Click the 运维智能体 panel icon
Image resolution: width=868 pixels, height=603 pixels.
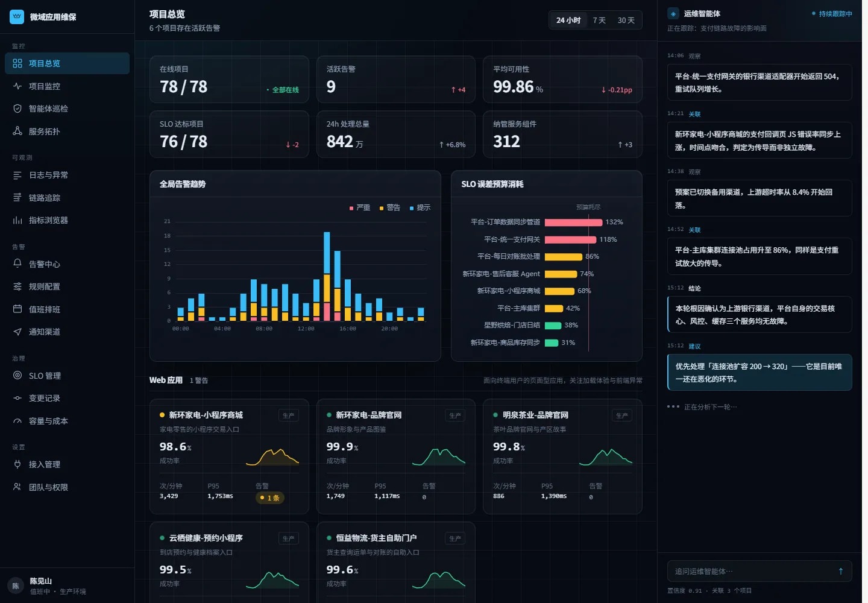(x=673, y=14)
